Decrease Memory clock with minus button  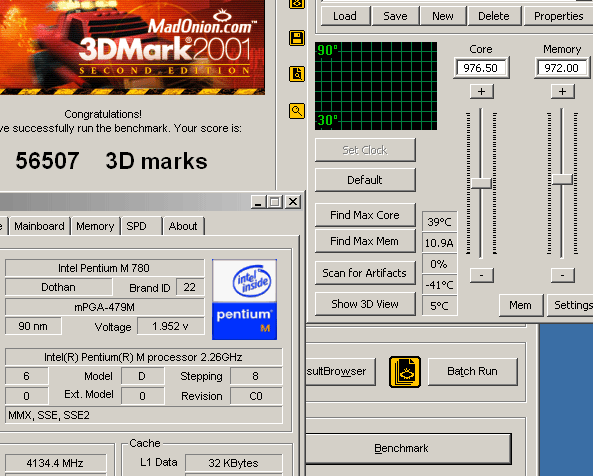pyautogui.click(x=563, y=275)
